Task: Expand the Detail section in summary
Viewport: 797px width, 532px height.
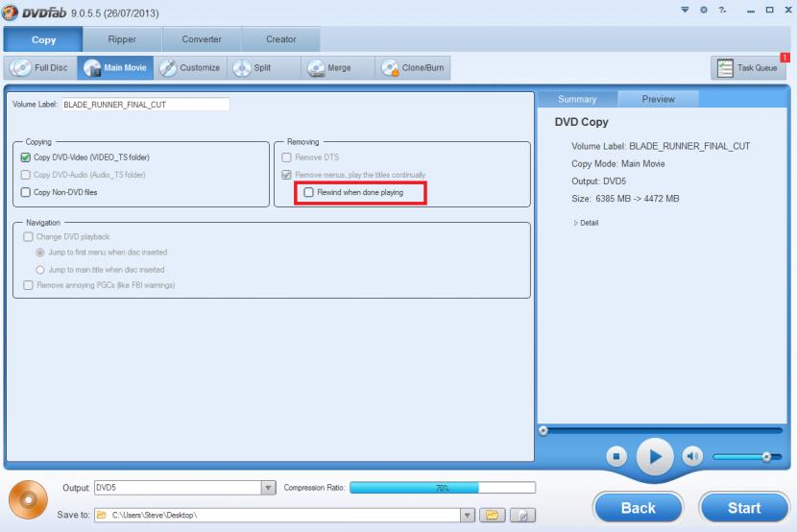Action: click(x=586, y=223)
